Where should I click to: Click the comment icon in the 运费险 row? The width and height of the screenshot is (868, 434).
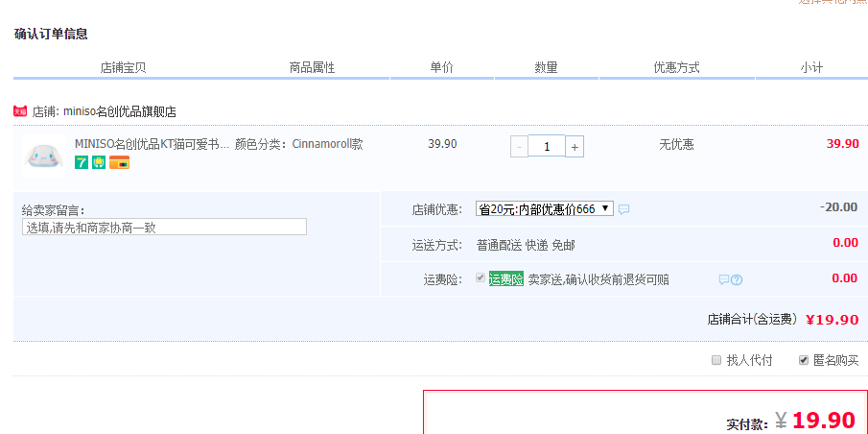coord(723,279)
